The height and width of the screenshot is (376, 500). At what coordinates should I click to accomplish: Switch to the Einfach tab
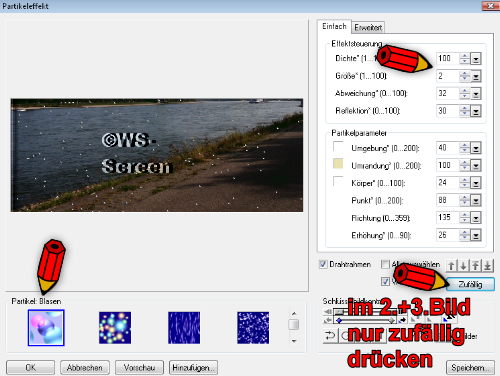(334, 26)
